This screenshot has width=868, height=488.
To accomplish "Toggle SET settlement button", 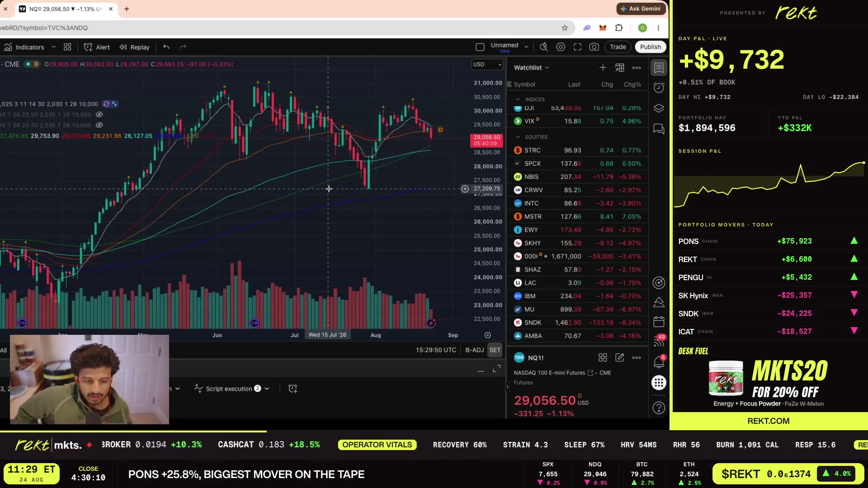I will 495,350.
